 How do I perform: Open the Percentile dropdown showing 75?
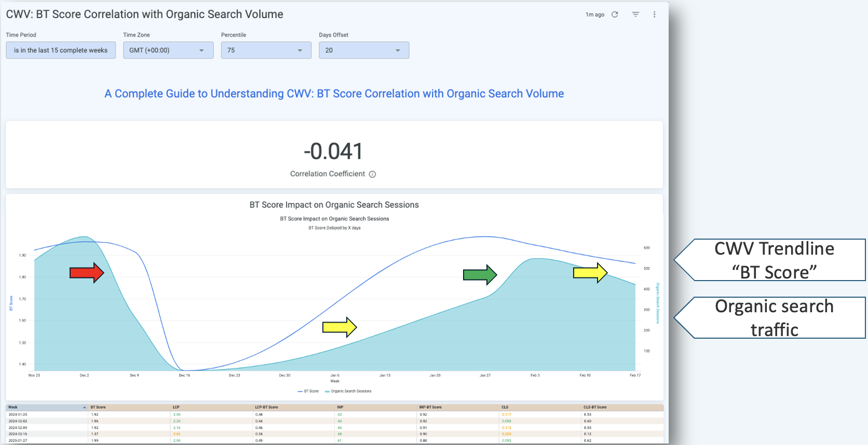tap(266, 50)
